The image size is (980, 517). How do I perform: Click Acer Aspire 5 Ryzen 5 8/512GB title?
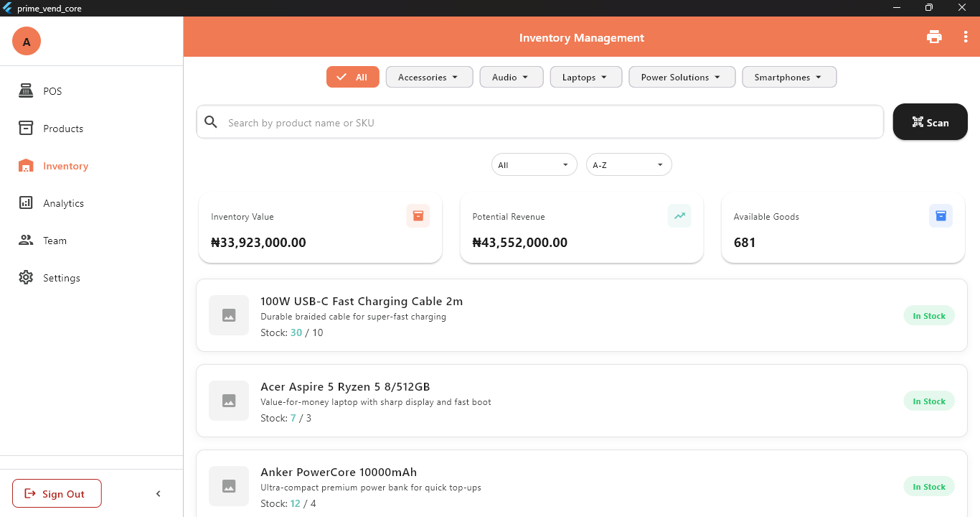coord(345,387)
